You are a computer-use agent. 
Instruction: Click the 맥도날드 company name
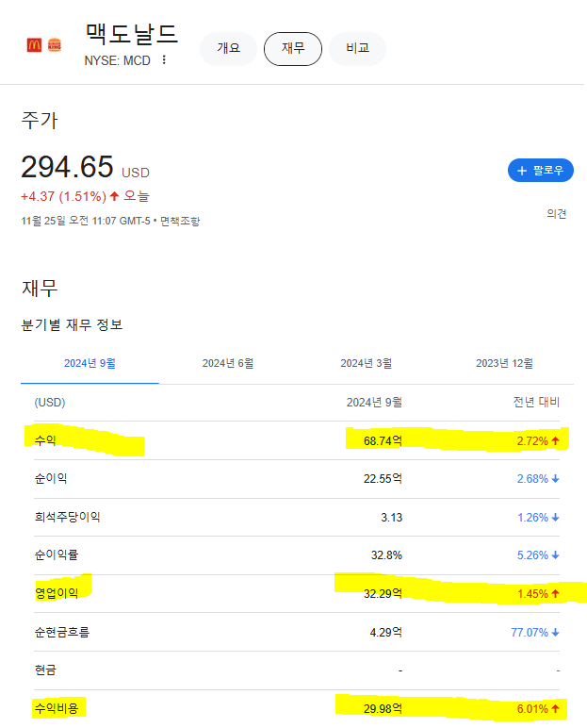[132, 34]
